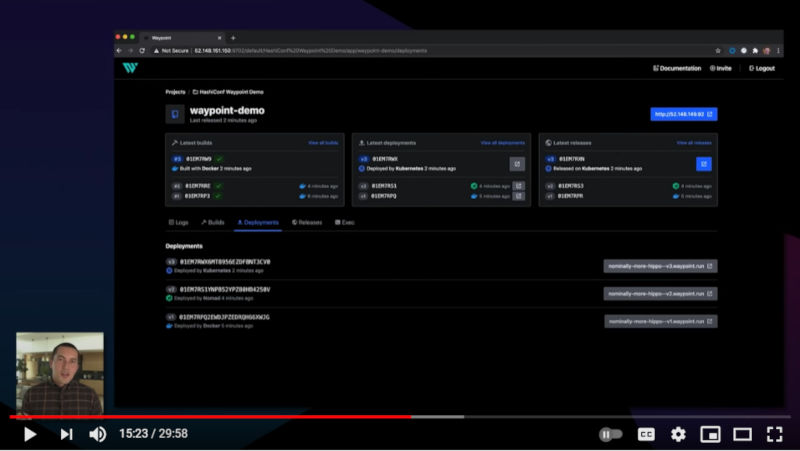Open the browser three-dot menu
The width and height of the screenshot is (800, 451).
(x=778, y=51)
